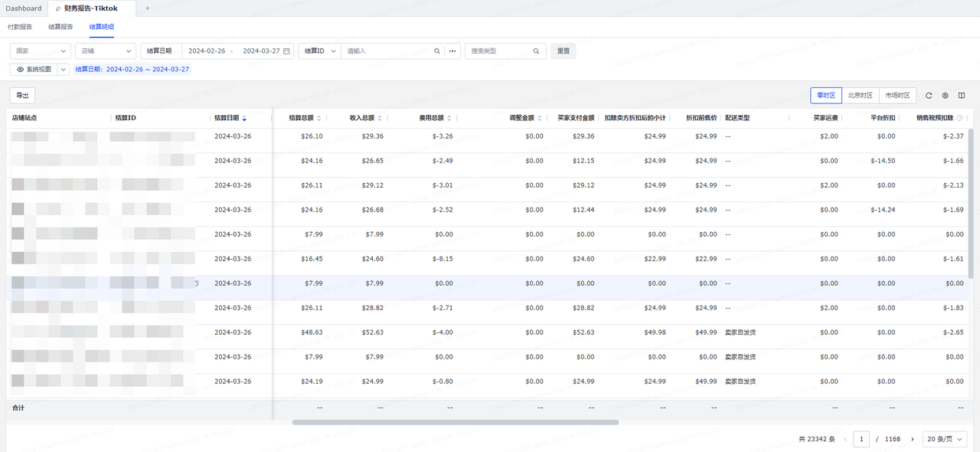The width and height of the screenshot is (980, 452).
Task: Click the 买家支付金额 column header
Action: click(x=576, y=118)
